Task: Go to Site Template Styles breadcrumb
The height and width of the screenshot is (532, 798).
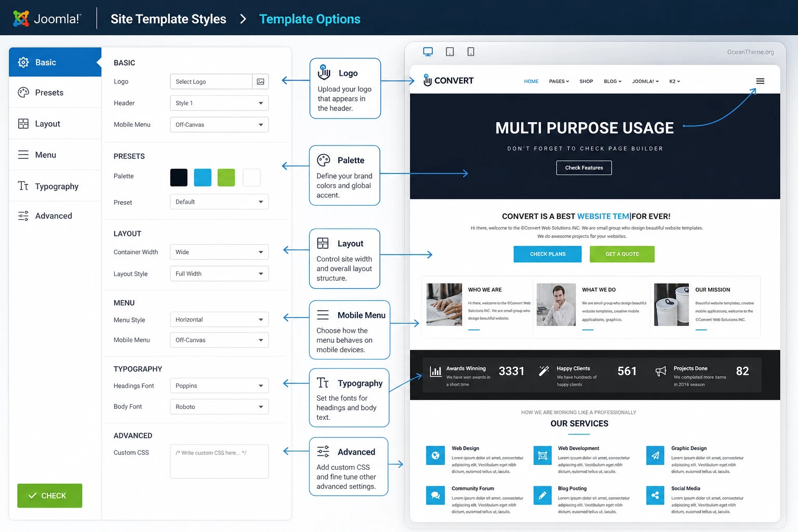Action: 168,19
